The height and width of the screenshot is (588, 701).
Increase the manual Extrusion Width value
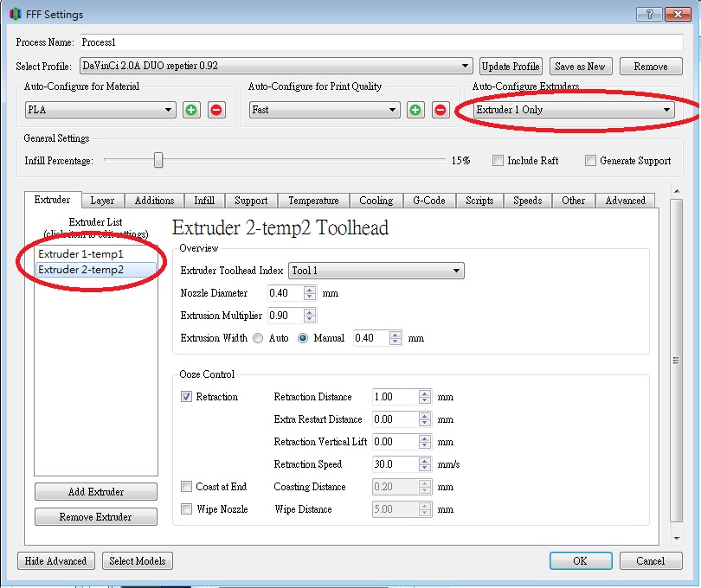pyautogui.click(x=396, y=335)
